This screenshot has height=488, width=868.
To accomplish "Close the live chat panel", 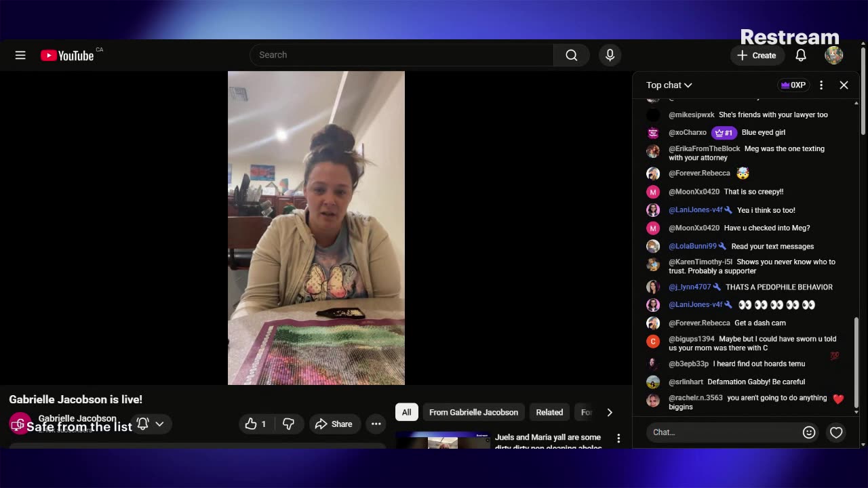I will click(844, 85).
